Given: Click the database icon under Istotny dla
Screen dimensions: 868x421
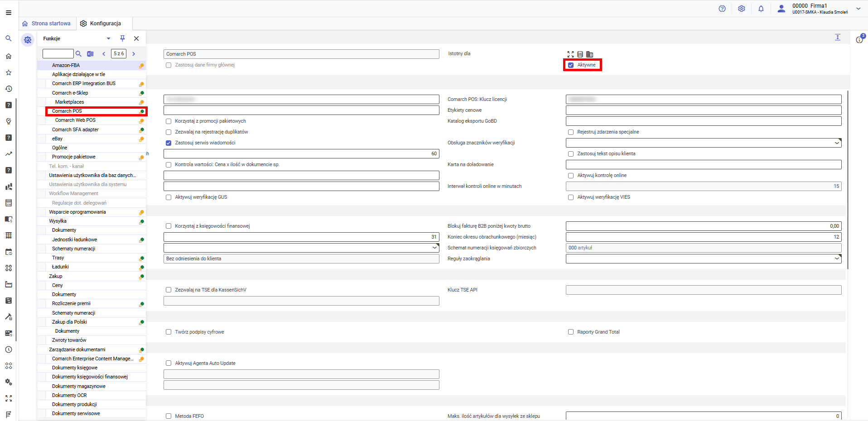Looking at the screenshot, I should click(580, 54).
